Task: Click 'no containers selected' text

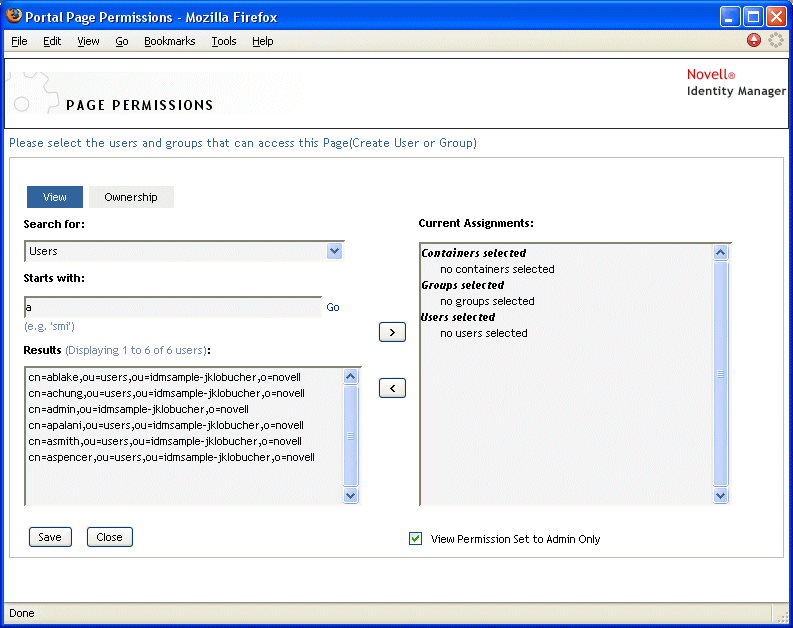Action: (497, 269)
